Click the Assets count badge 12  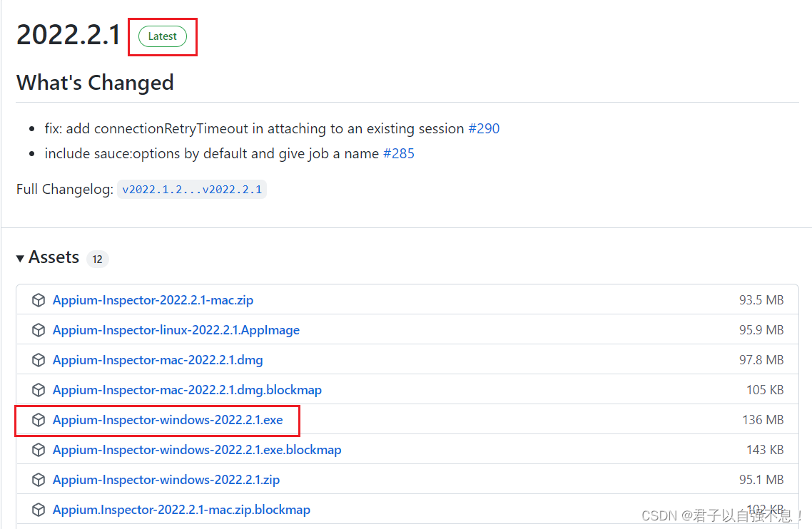tap(97, 259)
